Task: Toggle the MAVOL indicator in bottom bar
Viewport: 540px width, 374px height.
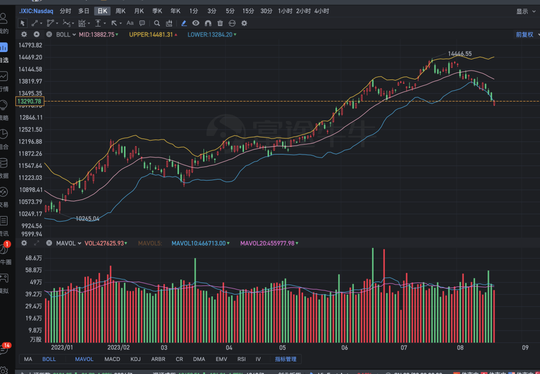Action: tap(84, 359)
